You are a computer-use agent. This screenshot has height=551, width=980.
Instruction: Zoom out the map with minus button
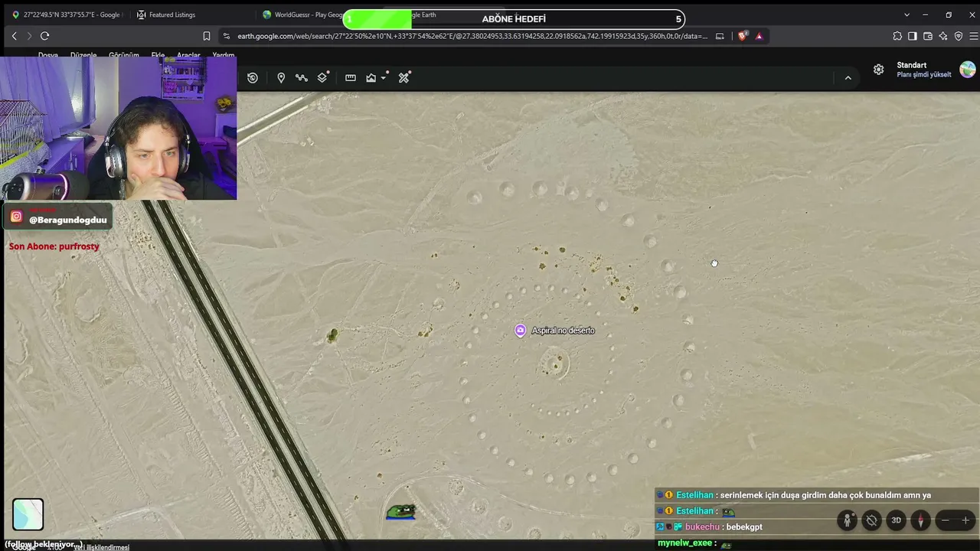click(945, 520)
